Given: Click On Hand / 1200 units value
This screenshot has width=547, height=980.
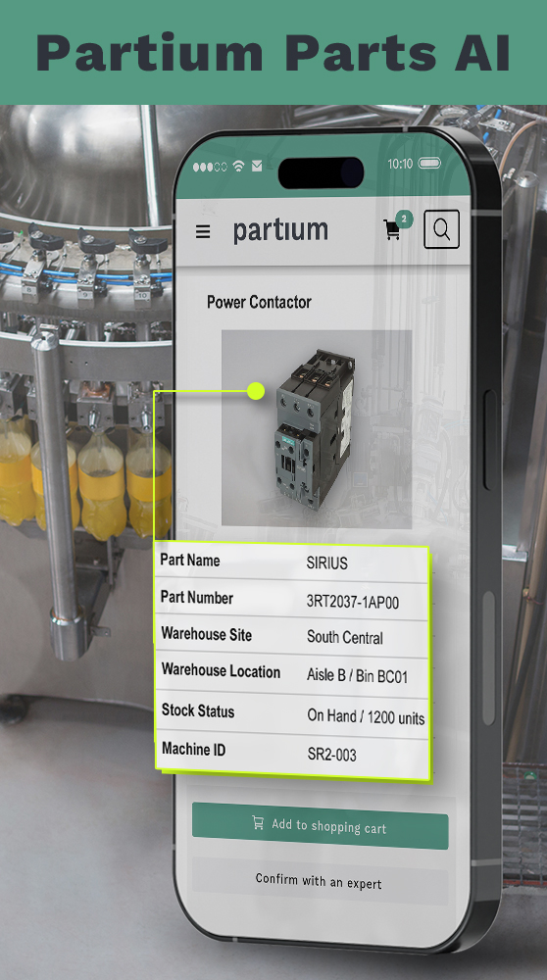Looking at the screenshot, I should pyautogui.click(x=366, y=716).
